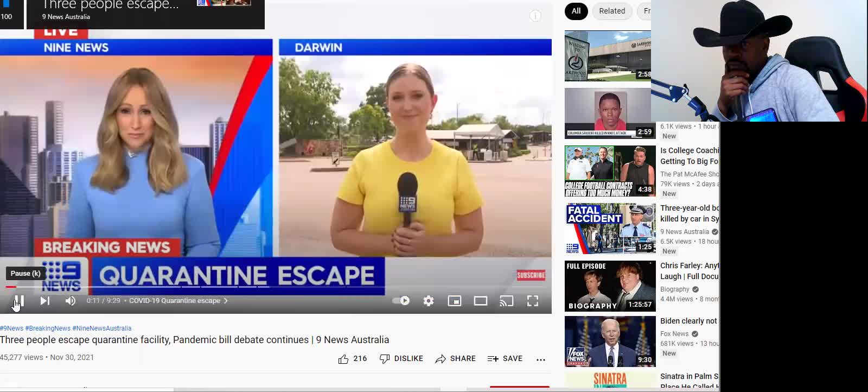Screen dimensions: 868x392
Task: Click '45,277 views' text under the title
Action: [22, 357]
